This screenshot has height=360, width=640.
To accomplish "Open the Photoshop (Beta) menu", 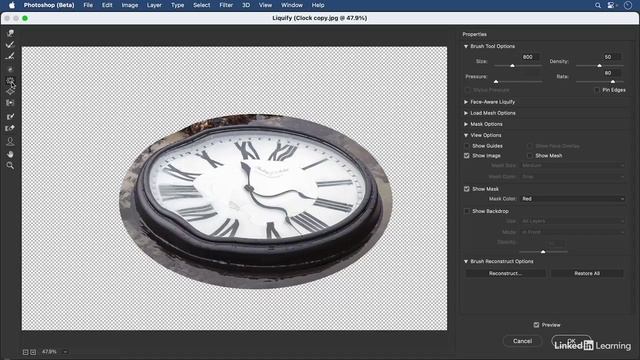I will coord(49,5).
